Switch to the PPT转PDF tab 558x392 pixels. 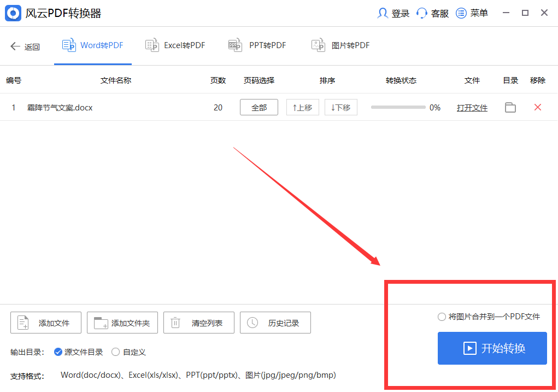257,45
